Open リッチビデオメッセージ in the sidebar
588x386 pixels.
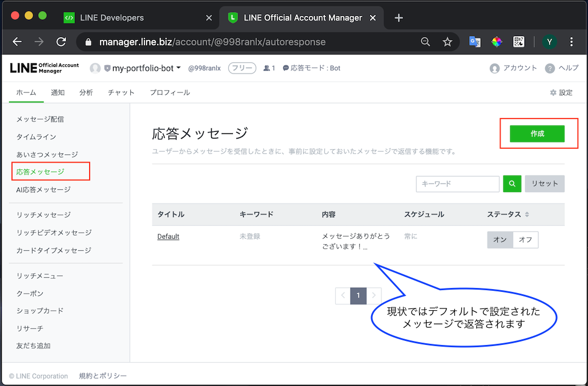tap(54, 233)
